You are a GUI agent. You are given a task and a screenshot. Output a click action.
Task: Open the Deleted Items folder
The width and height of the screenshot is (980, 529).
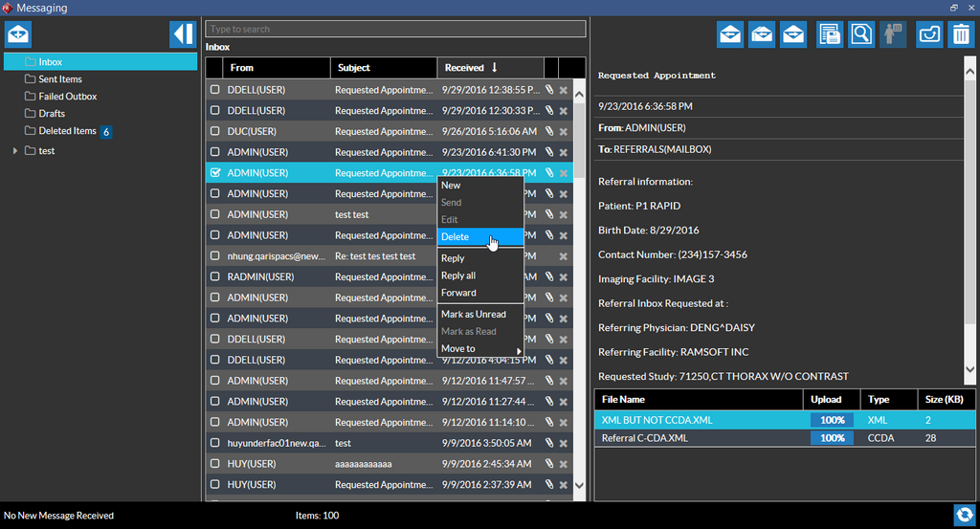pyautogui.click(x=67, y=131)
